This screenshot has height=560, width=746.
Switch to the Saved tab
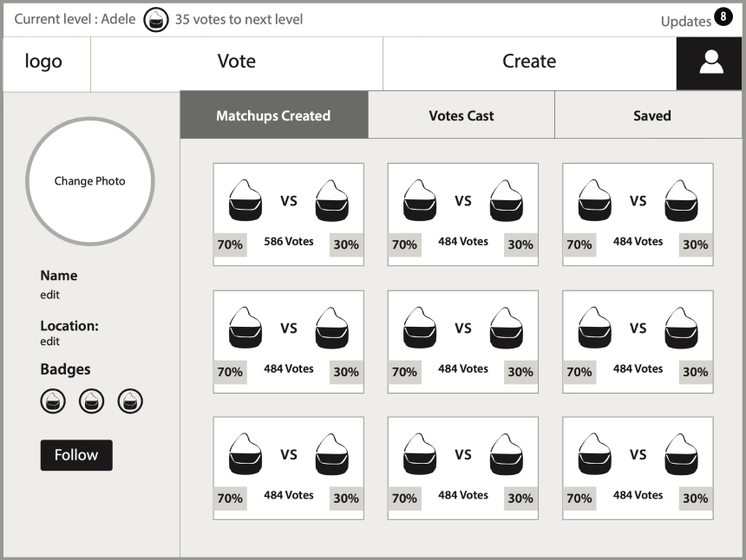pos(651,115)
